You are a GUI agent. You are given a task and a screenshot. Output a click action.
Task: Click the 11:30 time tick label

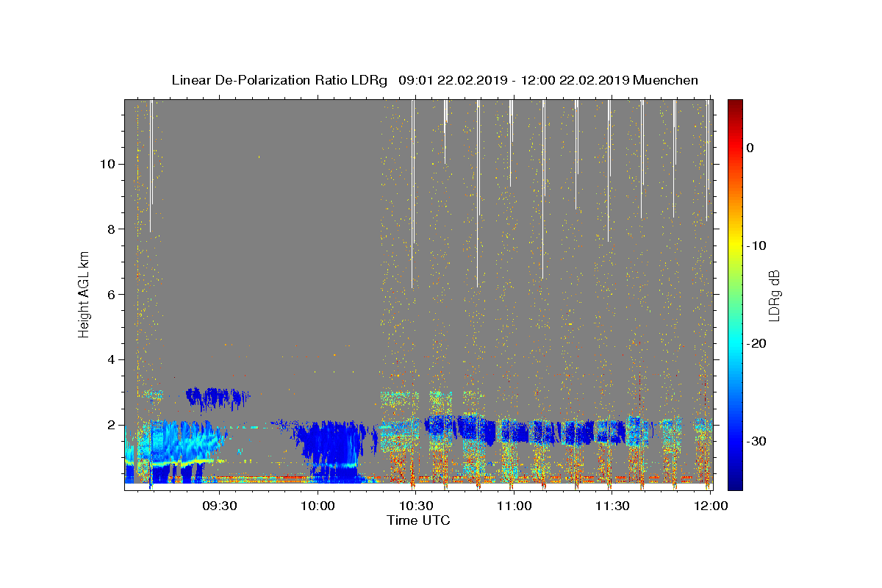point(612,506)
